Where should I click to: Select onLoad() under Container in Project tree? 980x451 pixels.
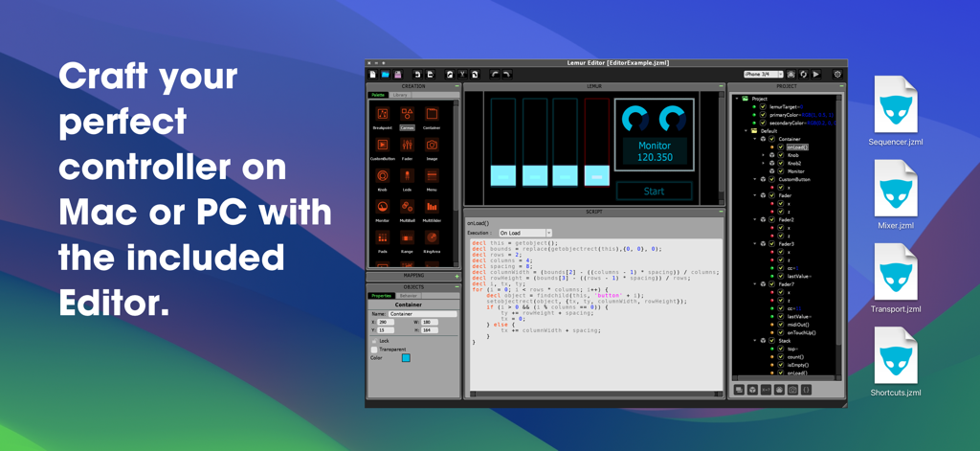pyautogui.click(x=796, y=147)
